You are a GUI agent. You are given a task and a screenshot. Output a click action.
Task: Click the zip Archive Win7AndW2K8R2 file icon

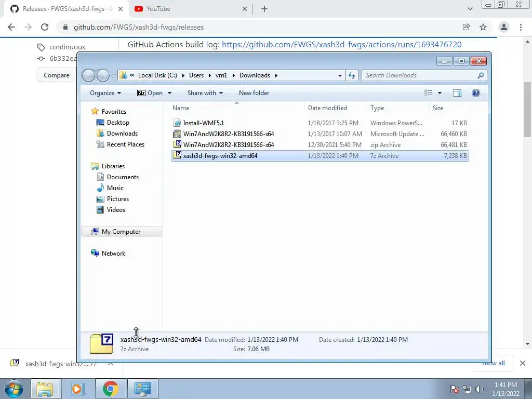point(177,144)
